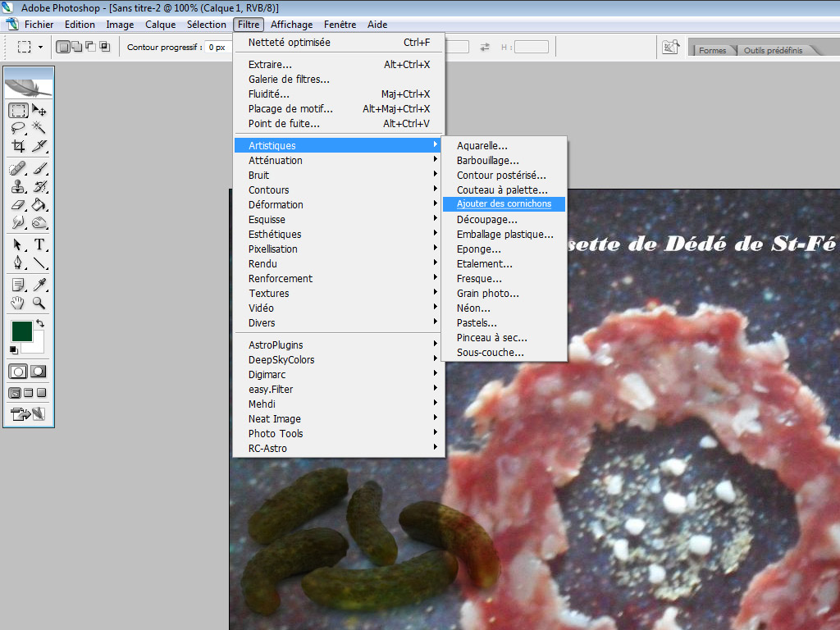
Task: Select the Healing Brush tool
Action: [18, 169]
